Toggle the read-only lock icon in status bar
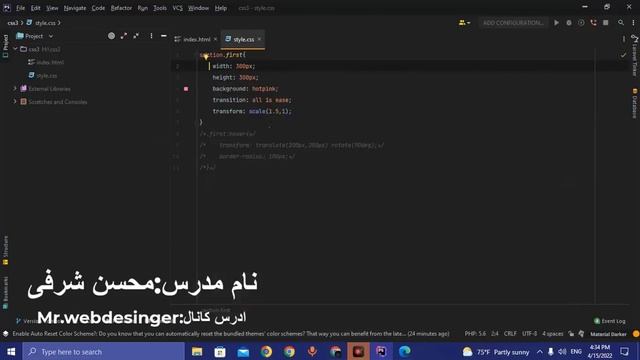The image size is (640, 360). click(571, 333)
